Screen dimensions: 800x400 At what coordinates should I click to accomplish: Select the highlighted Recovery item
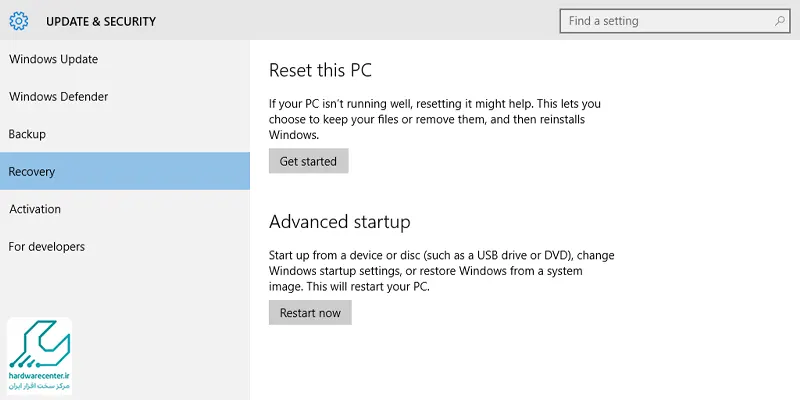[32, 172]
